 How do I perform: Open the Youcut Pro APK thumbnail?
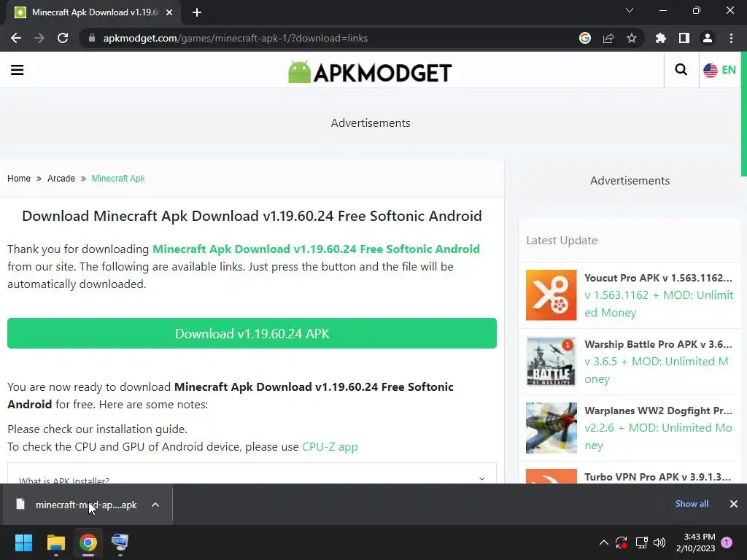551,295
